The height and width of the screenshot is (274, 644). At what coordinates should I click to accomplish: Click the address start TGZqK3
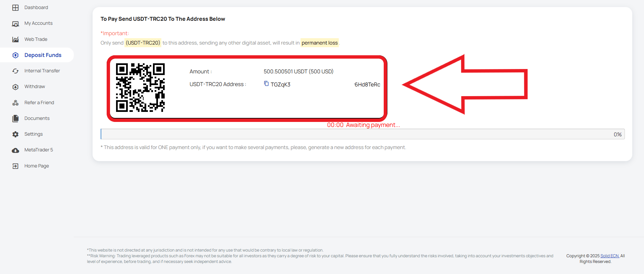280,84
